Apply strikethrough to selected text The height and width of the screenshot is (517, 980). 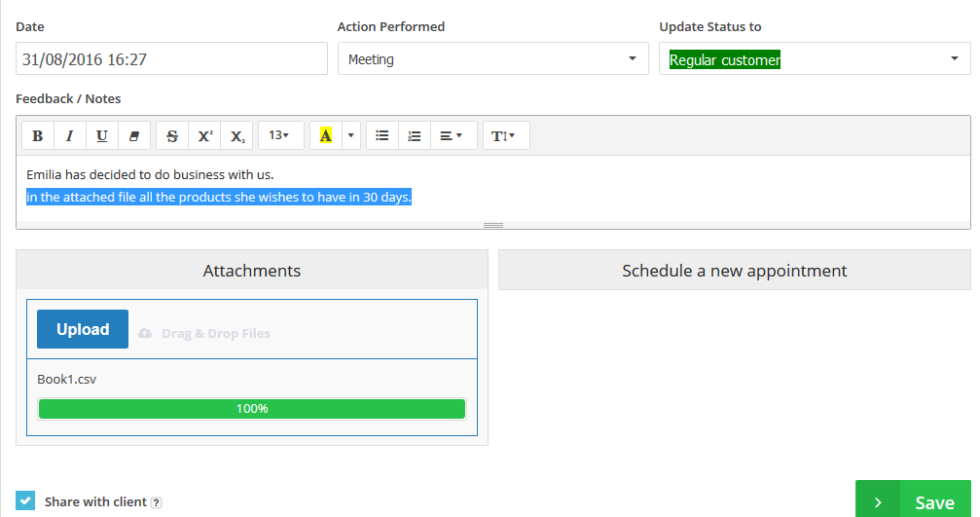(x=172, y=135)
